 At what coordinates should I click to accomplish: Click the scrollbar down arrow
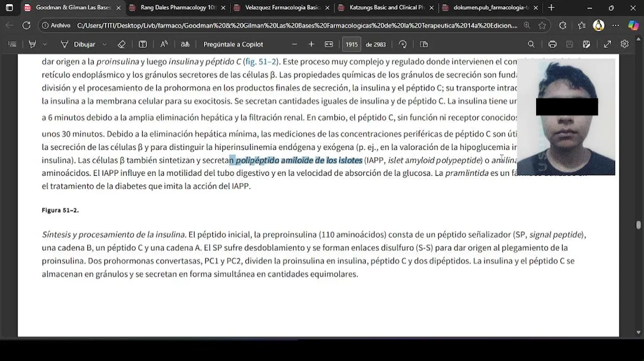tap(638, 332)
